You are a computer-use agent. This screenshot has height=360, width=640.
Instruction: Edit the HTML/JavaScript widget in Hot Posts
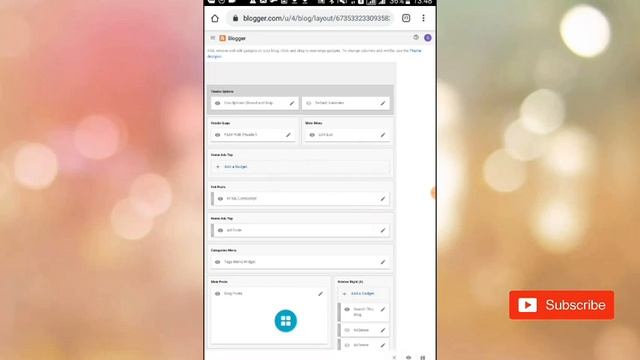tap(383, 199)
